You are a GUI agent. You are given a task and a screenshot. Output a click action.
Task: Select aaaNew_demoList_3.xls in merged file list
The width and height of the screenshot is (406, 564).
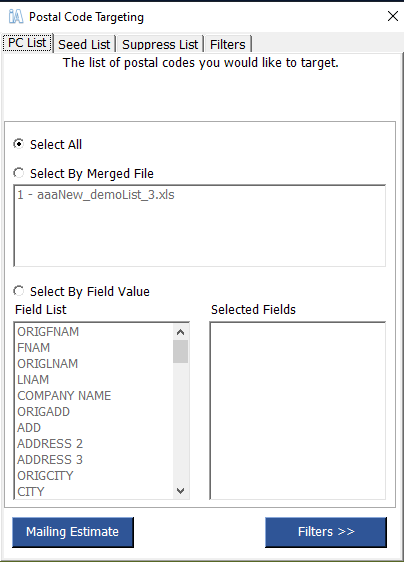(96, 195)
